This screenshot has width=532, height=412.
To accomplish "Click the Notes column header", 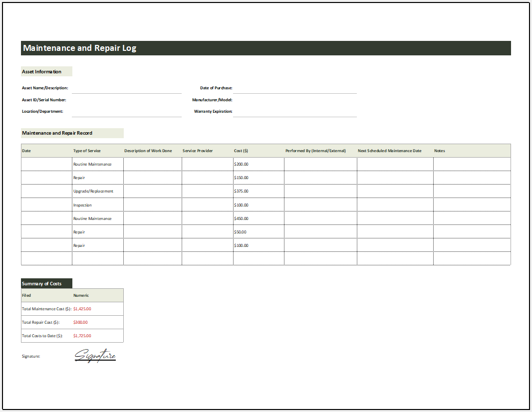I will pos(440,151).
